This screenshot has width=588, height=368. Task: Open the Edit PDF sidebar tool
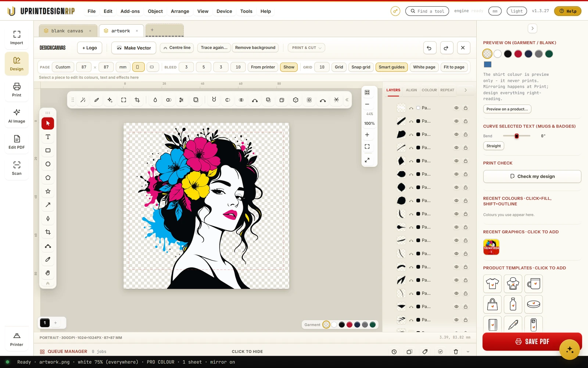pyautogui.click(x=17, y=142)
